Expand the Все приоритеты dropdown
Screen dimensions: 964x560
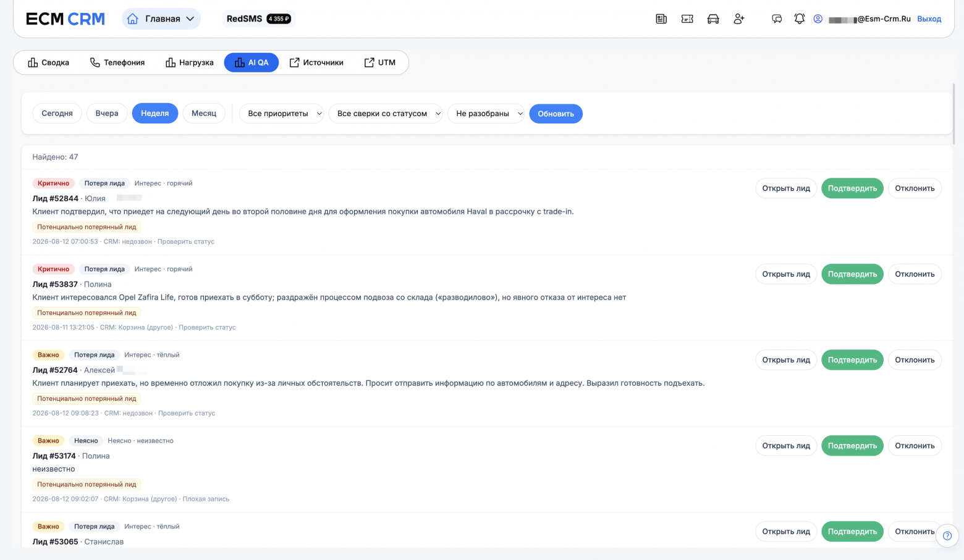point(282,114)
